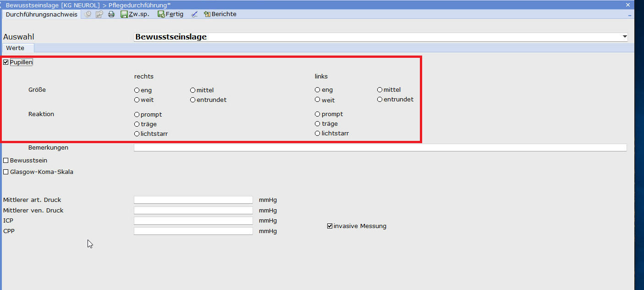The height and width of the screenshot is (290, 644).
Task: Mark documentation done with Fertig
Action: (x=171, y=14)
